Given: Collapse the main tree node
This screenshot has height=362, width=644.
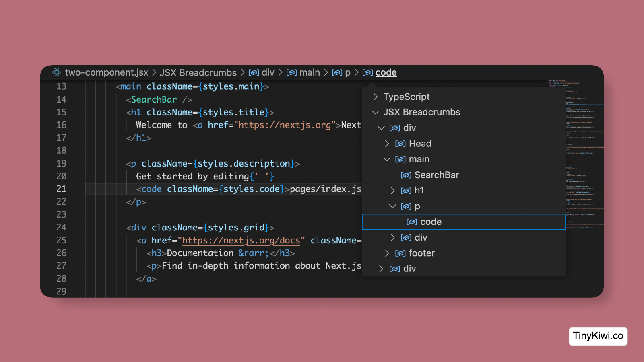Looking at the screenshot, I should tap(387, 159).
